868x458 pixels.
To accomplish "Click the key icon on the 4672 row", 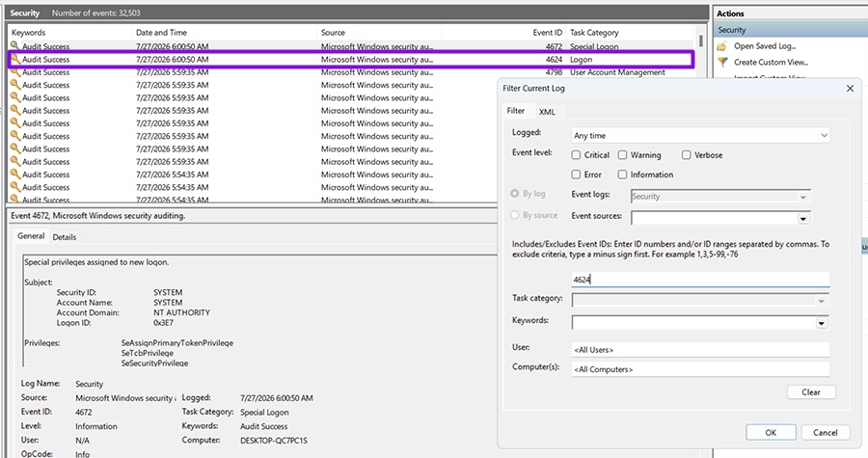I will click(15, 46).
